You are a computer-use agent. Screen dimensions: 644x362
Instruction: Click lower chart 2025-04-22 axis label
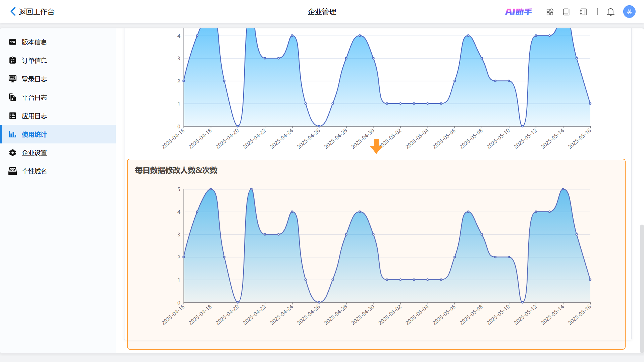(x=254, y=315)
